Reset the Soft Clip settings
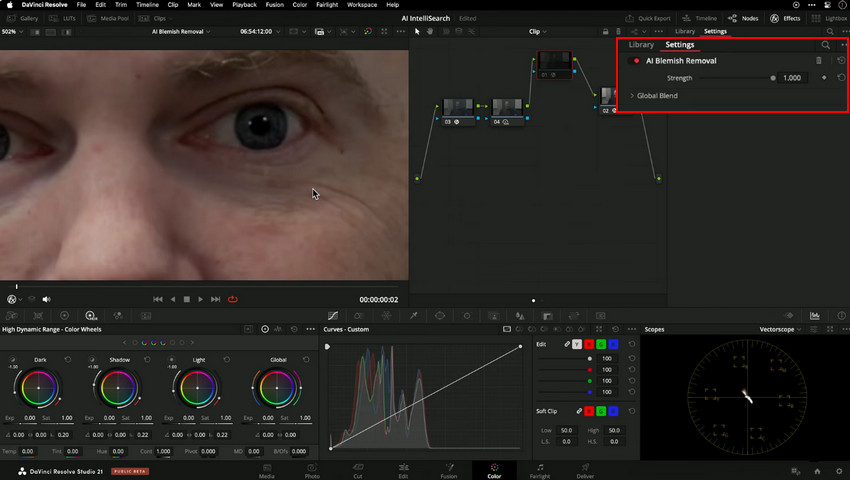This screenshot has width=850, height=480. coord(632,411)
